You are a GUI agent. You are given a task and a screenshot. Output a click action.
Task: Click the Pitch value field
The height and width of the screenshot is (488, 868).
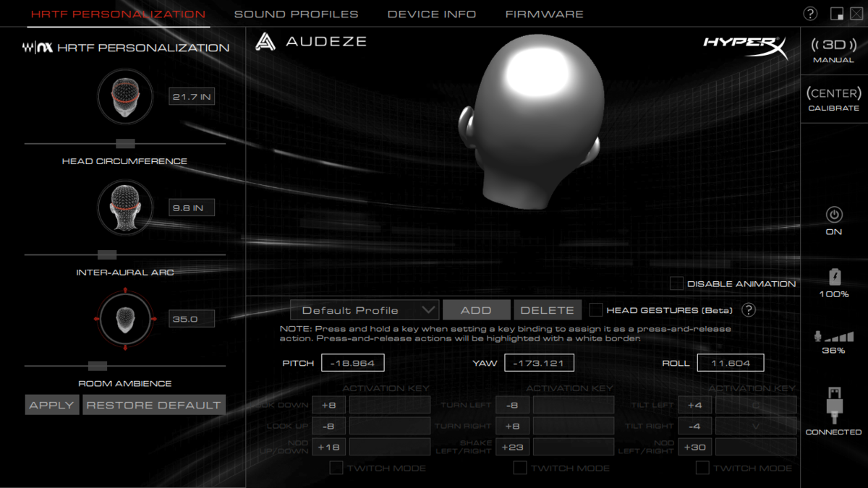click(353, 363)
